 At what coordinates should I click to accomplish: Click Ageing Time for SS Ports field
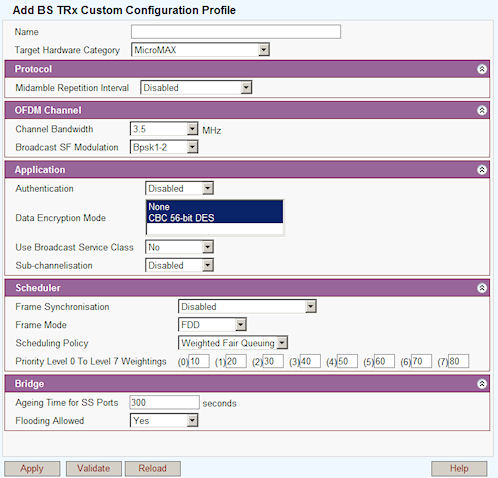pyautogui.click(x=164, y=402)
